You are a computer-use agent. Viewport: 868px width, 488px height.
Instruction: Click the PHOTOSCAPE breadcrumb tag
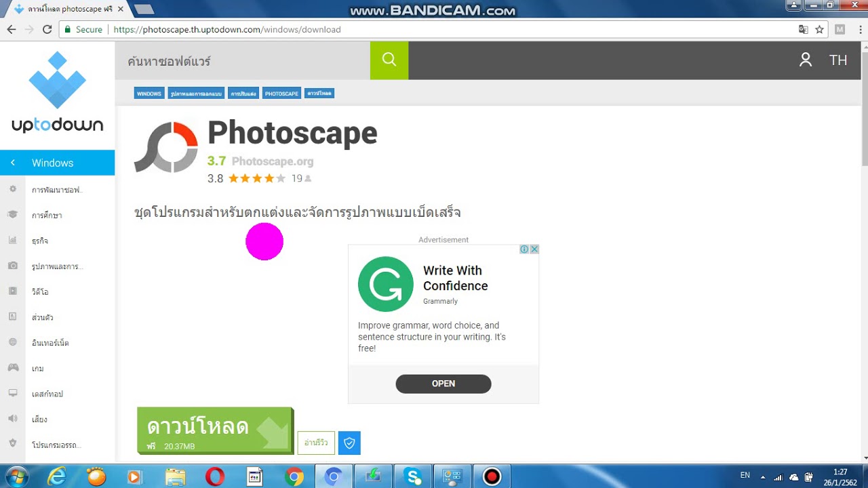click(281, 94)
